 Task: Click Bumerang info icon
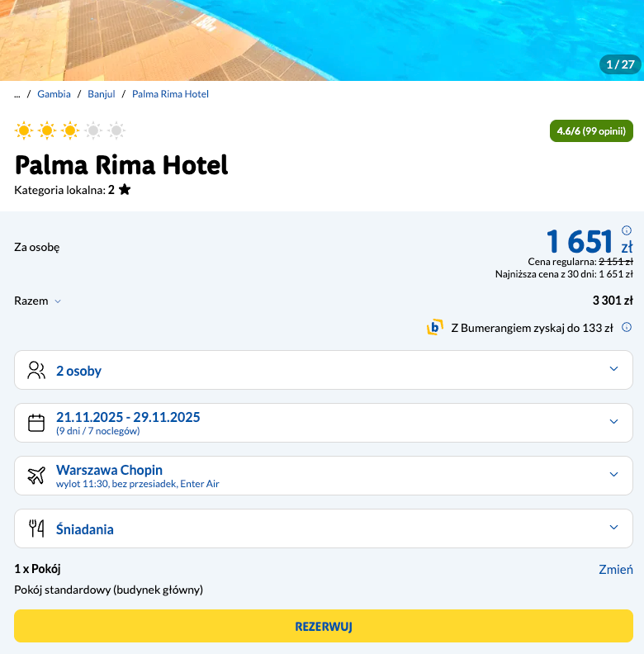pyautogui.click(x=627, y=327)
